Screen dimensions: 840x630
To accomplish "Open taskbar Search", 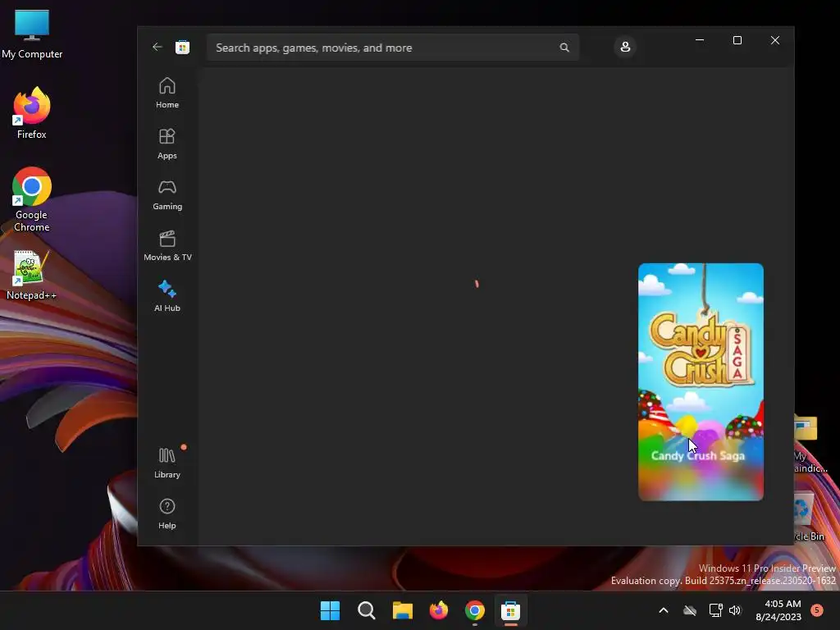I will [367, 610].
